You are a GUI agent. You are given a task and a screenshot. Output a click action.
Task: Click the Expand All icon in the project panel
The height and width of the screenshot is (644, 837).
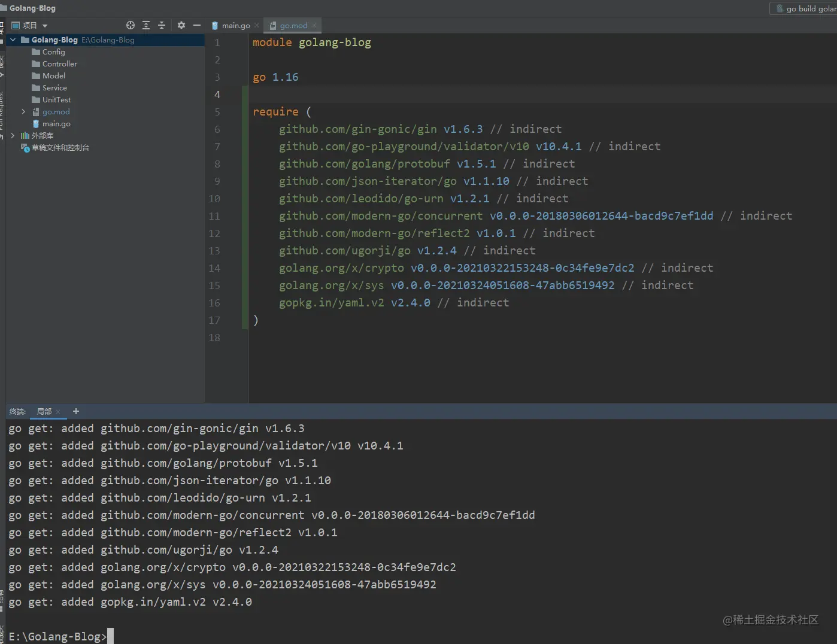coord(146,25)
